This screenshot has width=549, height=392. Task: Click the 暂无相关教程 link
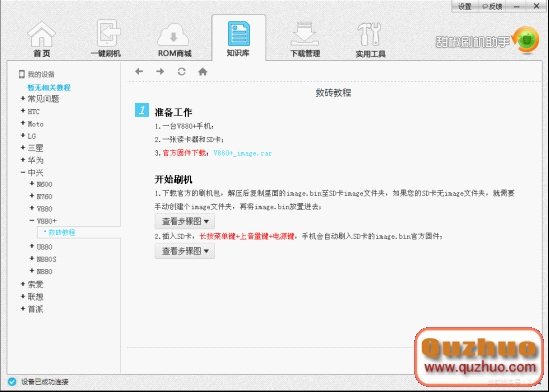(x=49, y=88)
